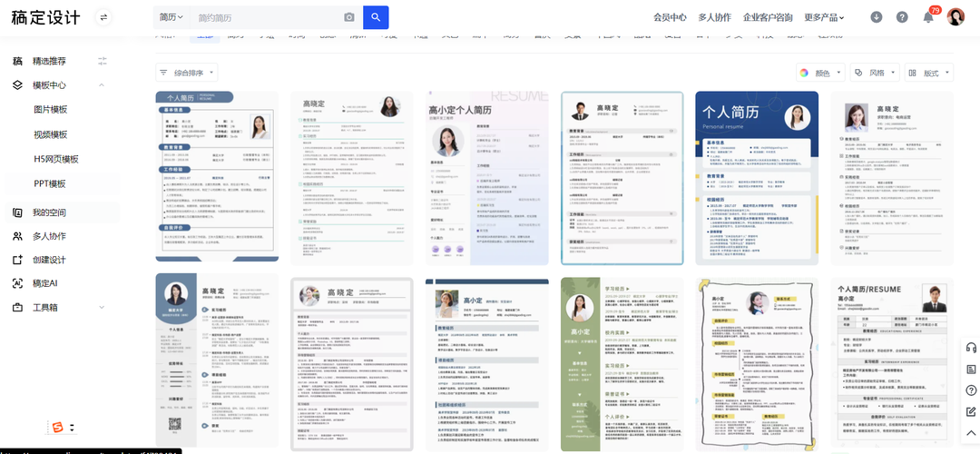Click the 稿定AI icon in sidebar

click(x=17, y=283)
